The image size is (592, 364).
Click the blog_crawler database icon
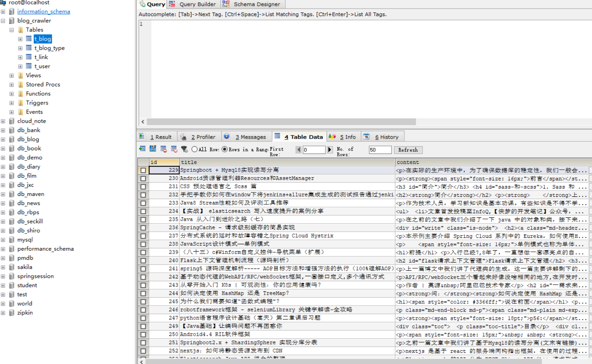(12, 20)
